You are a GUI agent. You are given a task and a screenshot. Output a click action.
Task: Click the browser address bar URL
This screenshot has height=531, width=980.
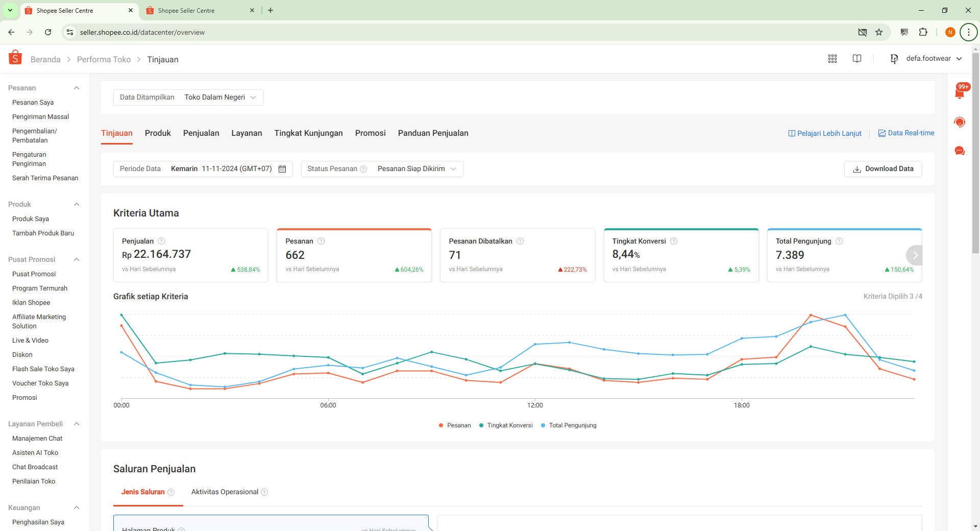[x=142, y=32]
